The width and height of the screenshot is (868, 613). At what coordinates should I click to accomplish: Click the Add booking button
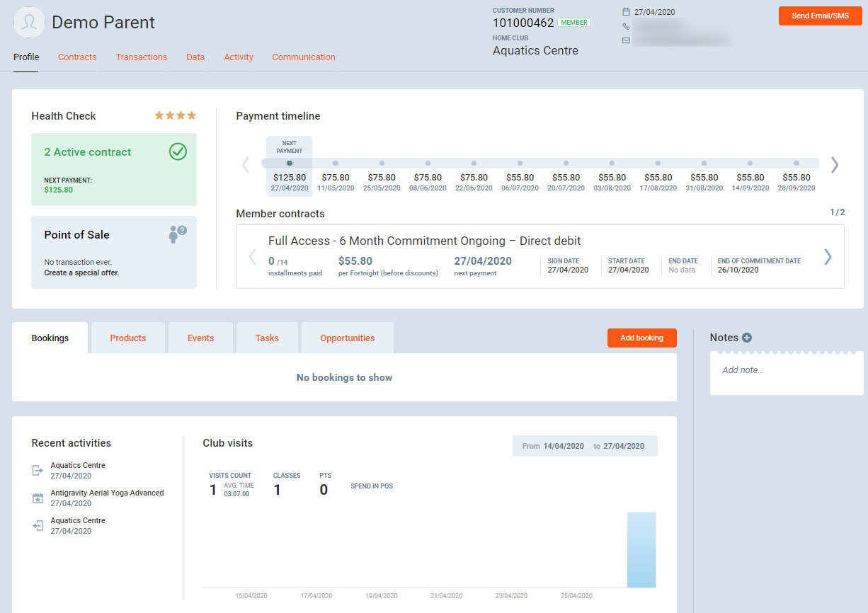(x=641, y=338)
